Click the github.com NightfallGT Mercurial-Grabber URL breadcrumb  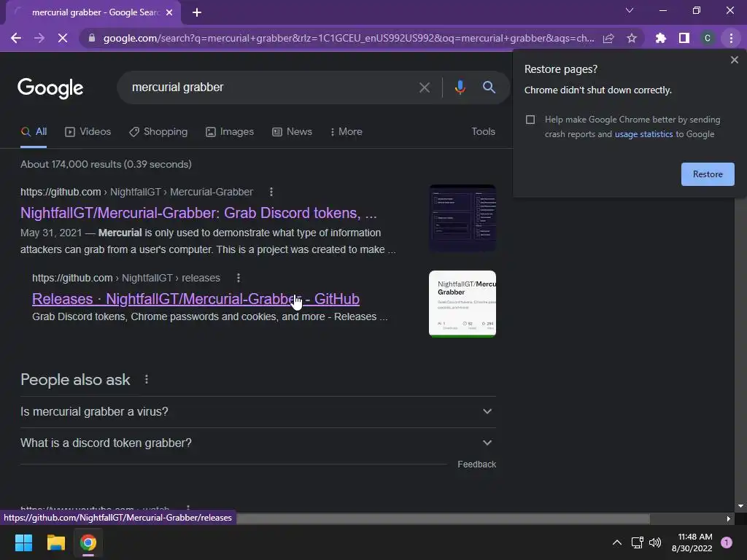(136, 192)
